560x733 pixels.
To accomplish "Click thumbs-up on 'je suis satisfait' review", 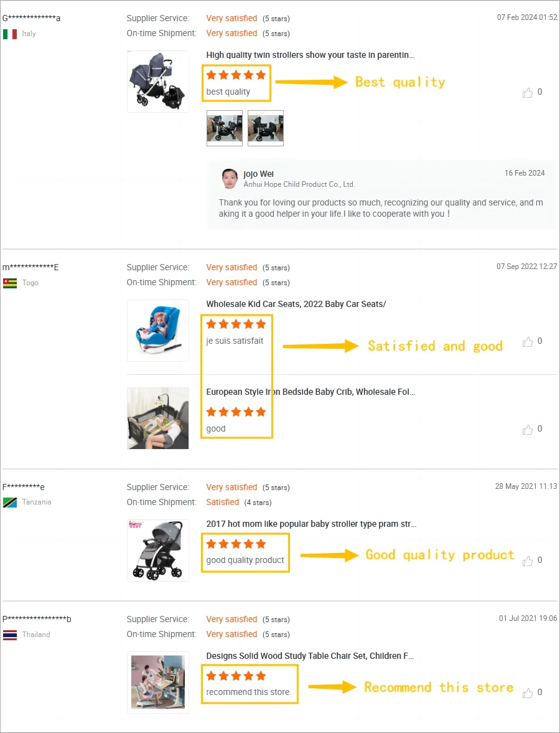I will tap(527, 342).
